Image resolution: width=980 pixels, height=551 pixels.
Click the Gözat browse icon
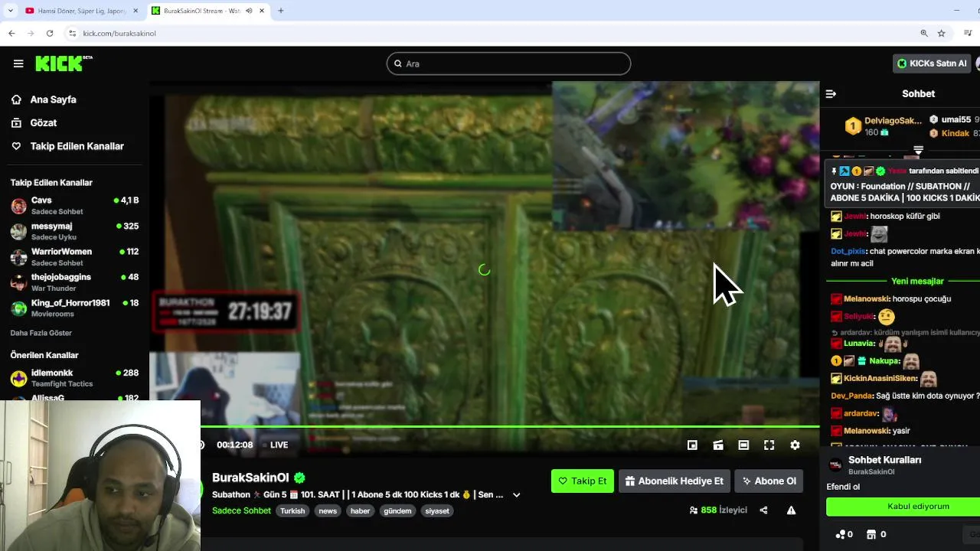16,122
